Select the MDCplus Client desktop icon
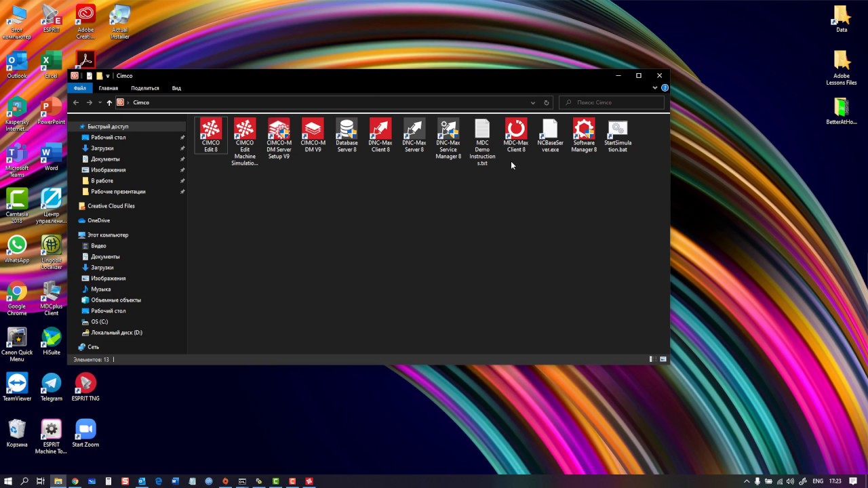 coord(52,298)
